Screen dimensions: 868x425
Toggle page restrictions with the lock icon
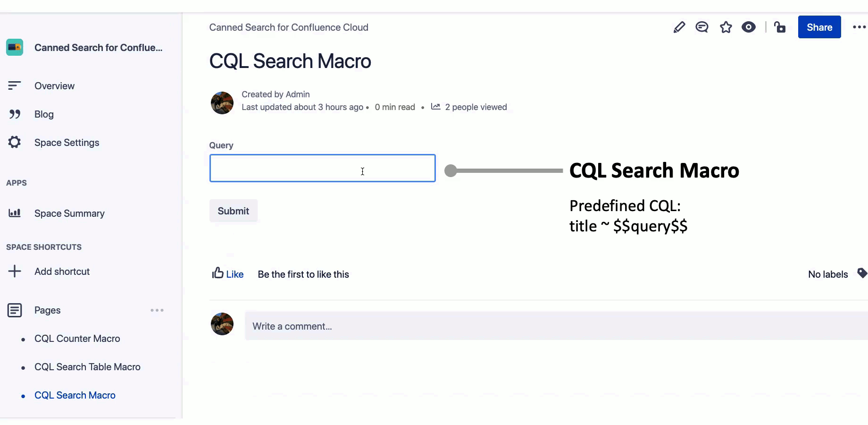[780, 27]
